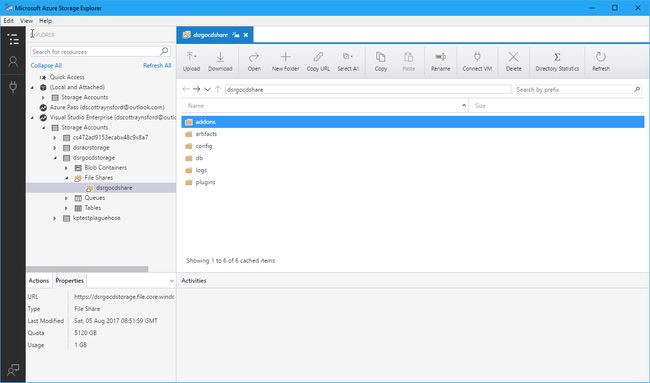Create a New Folder from toolbar

[285, 61]
